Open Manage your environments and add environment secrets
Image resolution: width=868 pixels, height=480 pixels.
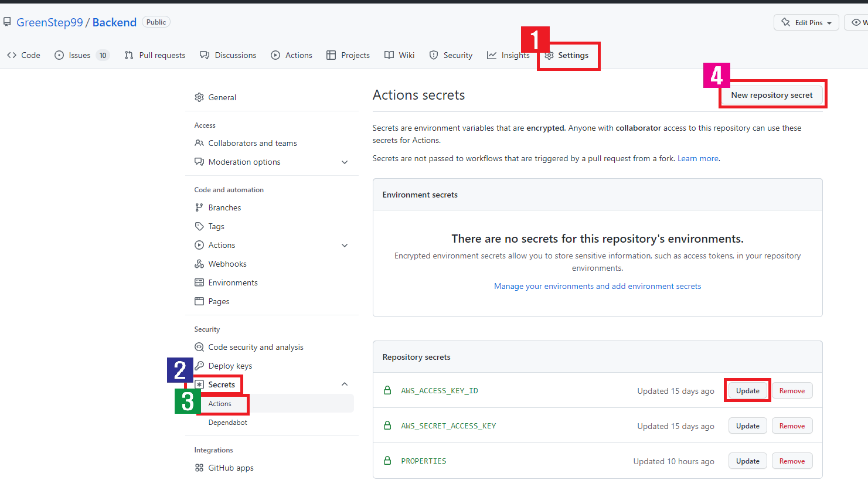(x=597, y=286)
